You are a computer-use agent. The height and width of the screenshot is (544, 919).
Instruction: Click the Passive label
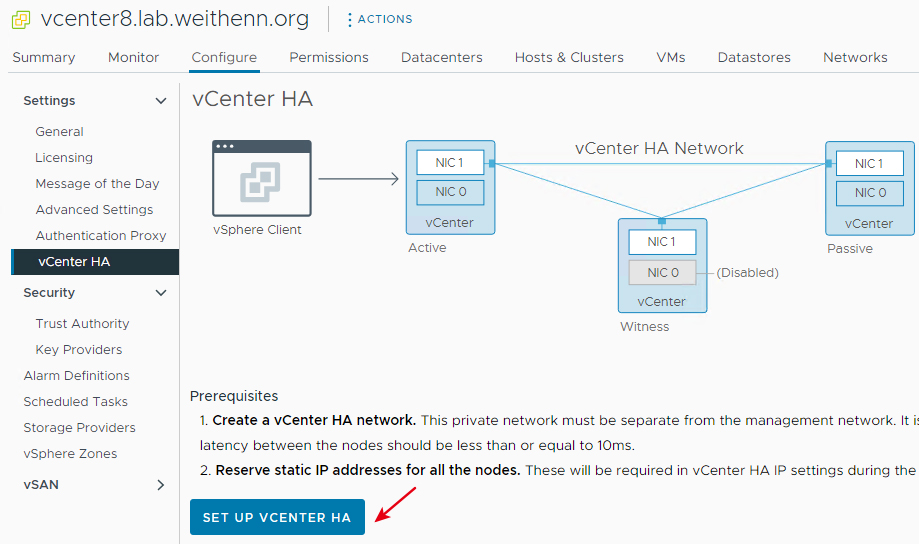(850, 249)
